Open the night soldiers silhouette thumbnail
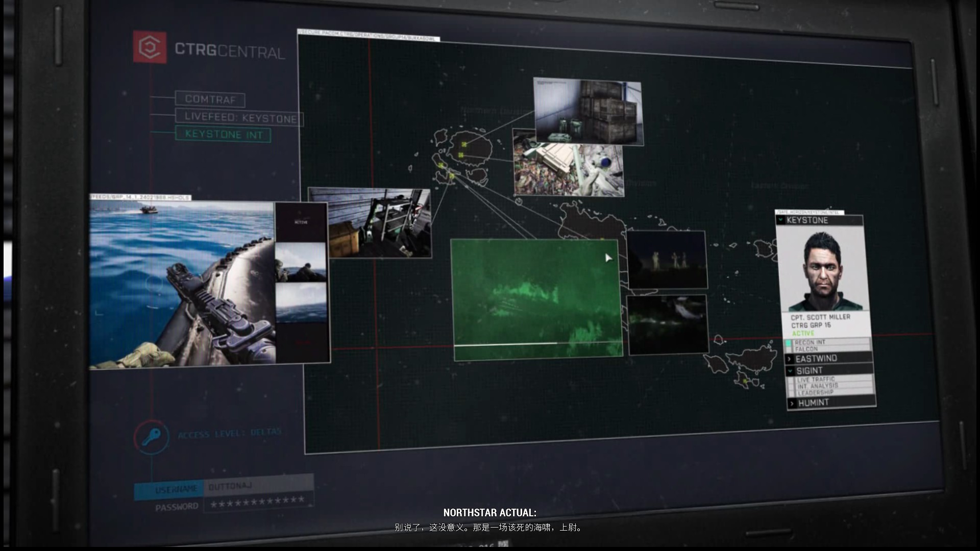980x551 pixels. click(x=667, y=260)
